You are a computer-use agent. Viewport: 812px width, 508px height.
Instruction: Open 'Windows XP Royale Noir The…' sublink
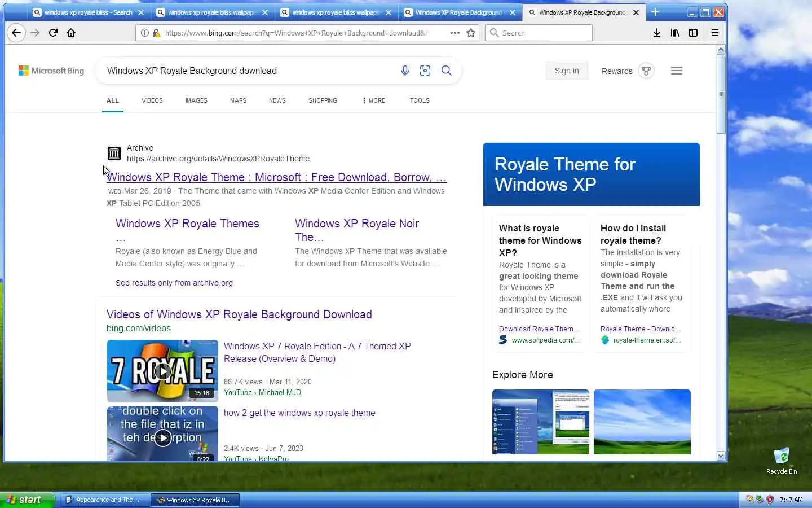coord(357,230)
